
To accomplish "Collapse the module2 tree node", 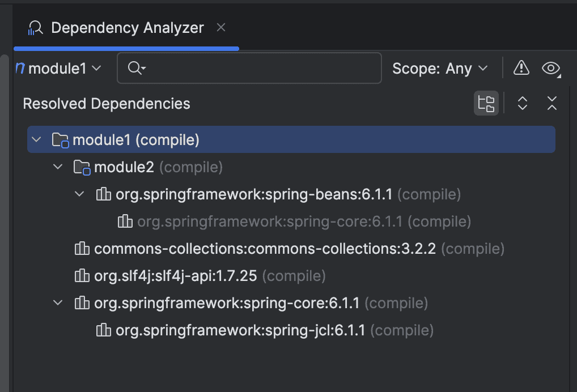I will pyautogui.click(x=58, y=167).
